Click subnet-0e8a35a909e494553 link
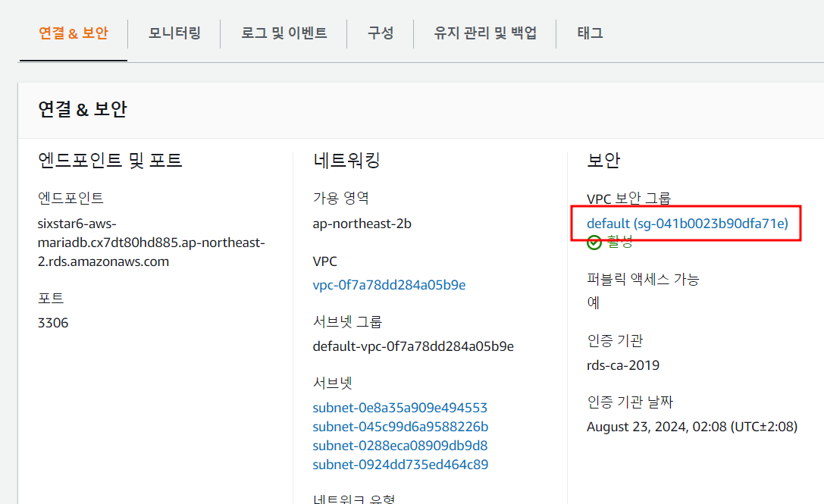The width and height of the screenshot is (824, 504). (399, 408)
